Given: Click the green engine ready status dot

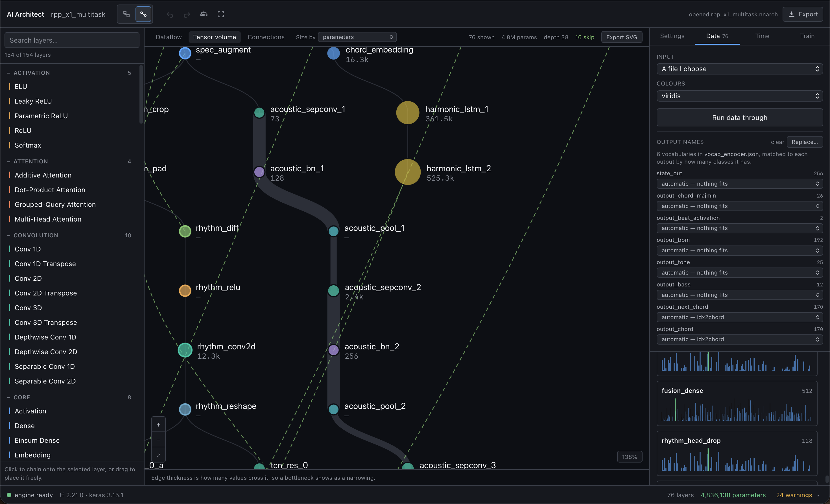Looking at the screenshot, I should coord(9,495).
